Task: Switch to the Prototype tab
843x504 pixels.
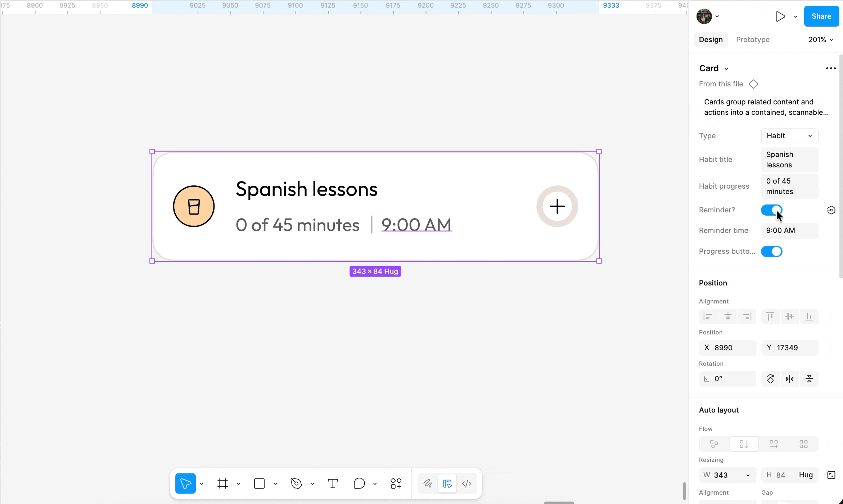Action: (753, 40)
